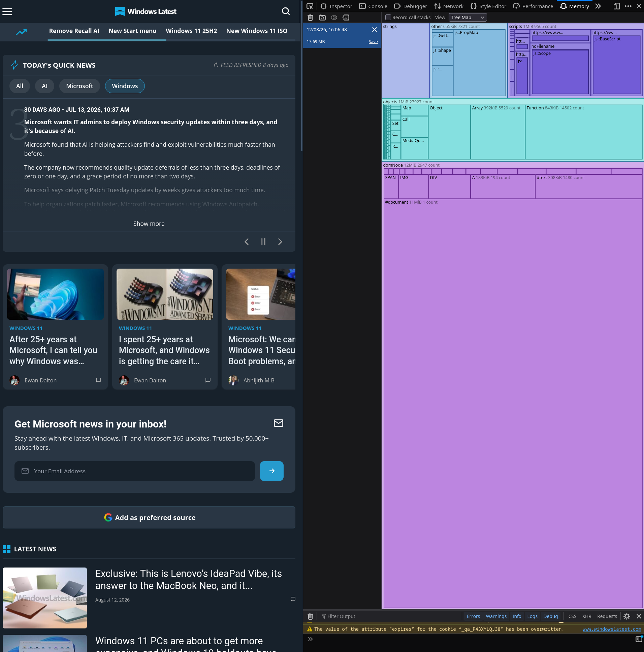Viewport: 644px width, 652px height.
Task: Go to previous quick news item
Action: (x=247, y=242)
